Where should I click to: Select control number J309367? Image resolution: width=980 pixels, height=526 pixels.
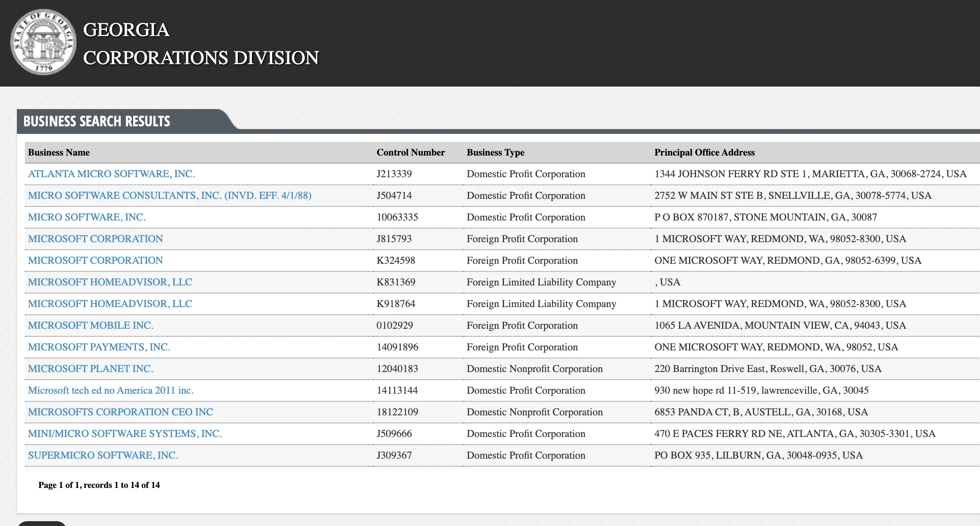(394, 455)
